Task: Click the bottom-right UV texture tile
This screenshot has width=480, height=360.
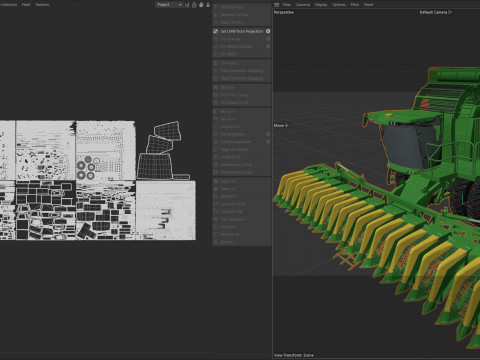Action: point(166,210)
